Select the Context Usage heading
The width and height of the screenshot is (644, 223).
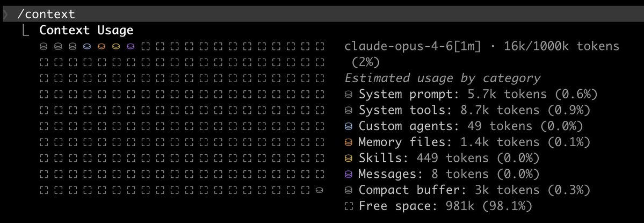[86, 31]
